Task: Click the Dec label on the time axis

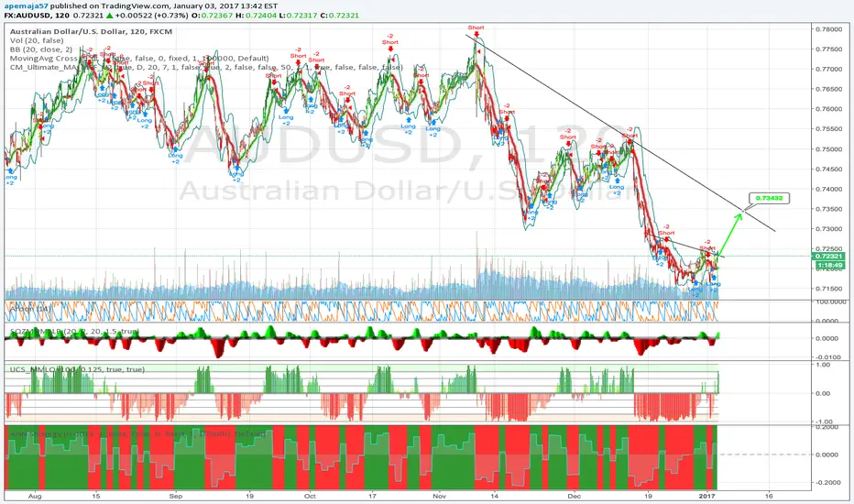Action: pyautogui.click(x=574, y=496)
